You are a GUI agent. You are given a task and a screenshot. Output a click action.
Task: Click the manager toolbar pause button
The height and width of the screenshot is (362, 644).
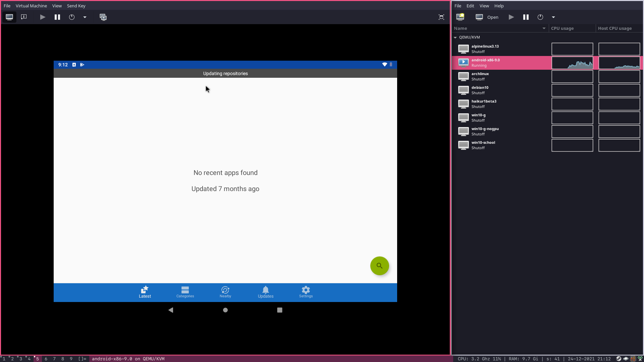pos(526,17)
